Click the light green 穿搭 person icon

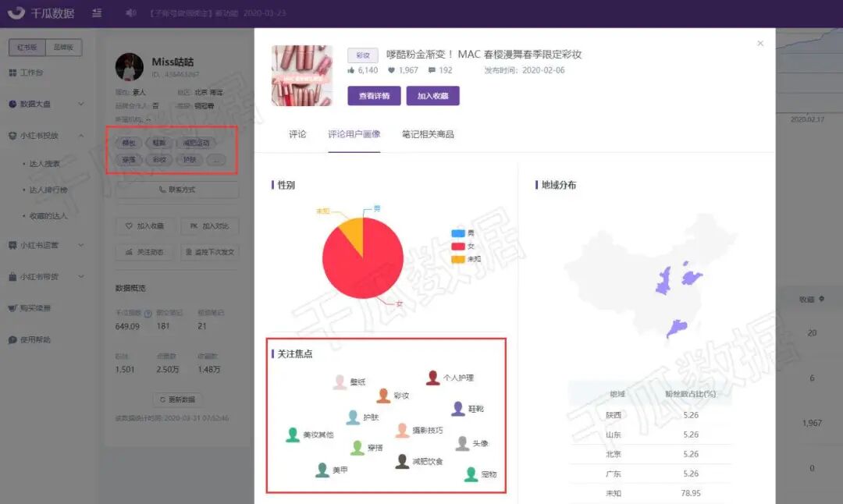357,448
